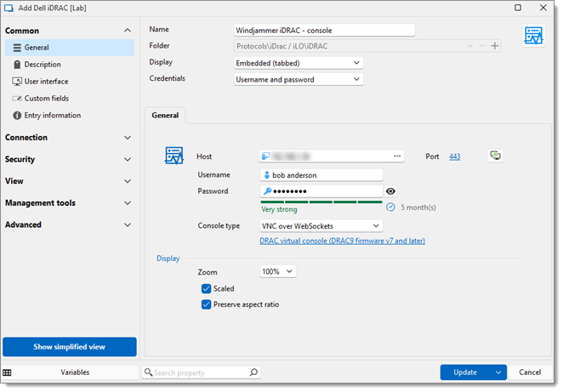Screen dimensions: 563x392
Task: Open the Display mode dropdown
Action: pos(299,63)
